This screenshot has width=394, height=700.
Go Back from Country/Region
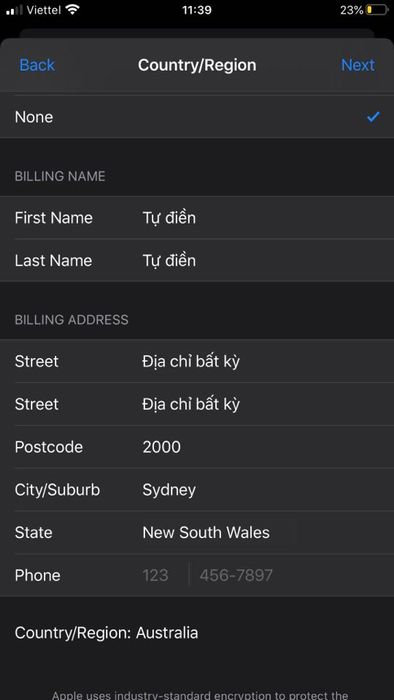[x=37, y=65]
